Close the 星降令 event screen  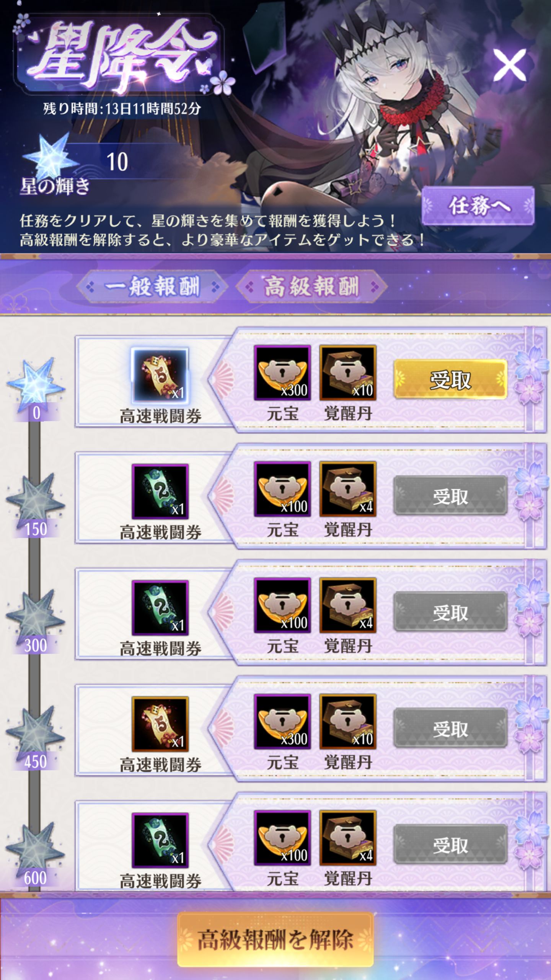[509, 64]
